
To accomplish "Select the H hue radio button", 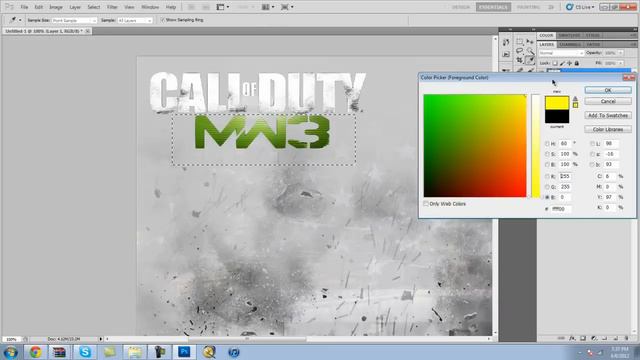I will click(547, 144).
